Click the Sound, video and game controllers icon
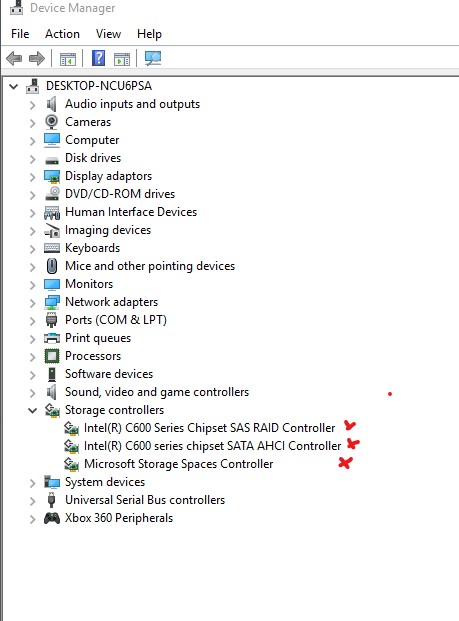This screenshot has width=459, height=621. click(x=51, y=392)
